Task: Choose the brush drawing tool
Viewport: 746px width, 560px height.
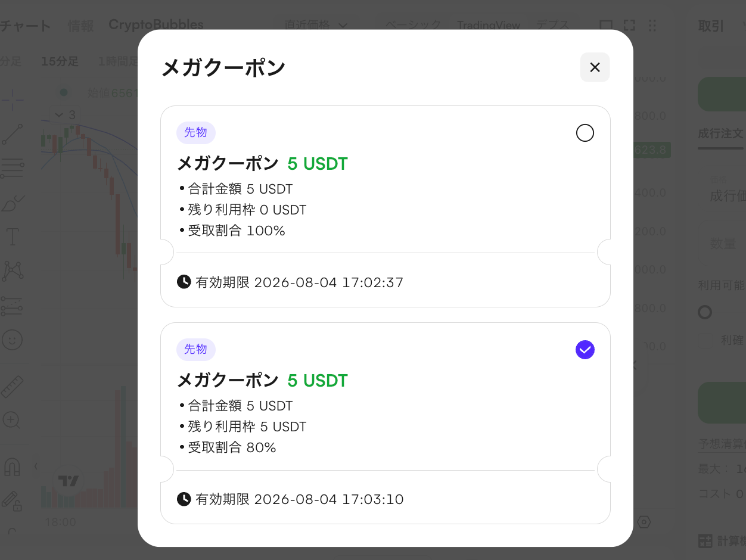Action: pos(12,203)
